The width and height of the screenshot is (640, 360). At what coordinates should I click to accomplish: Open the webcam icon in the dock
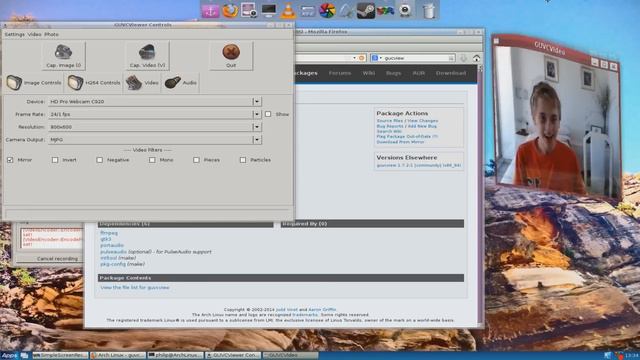coord(405,10)
